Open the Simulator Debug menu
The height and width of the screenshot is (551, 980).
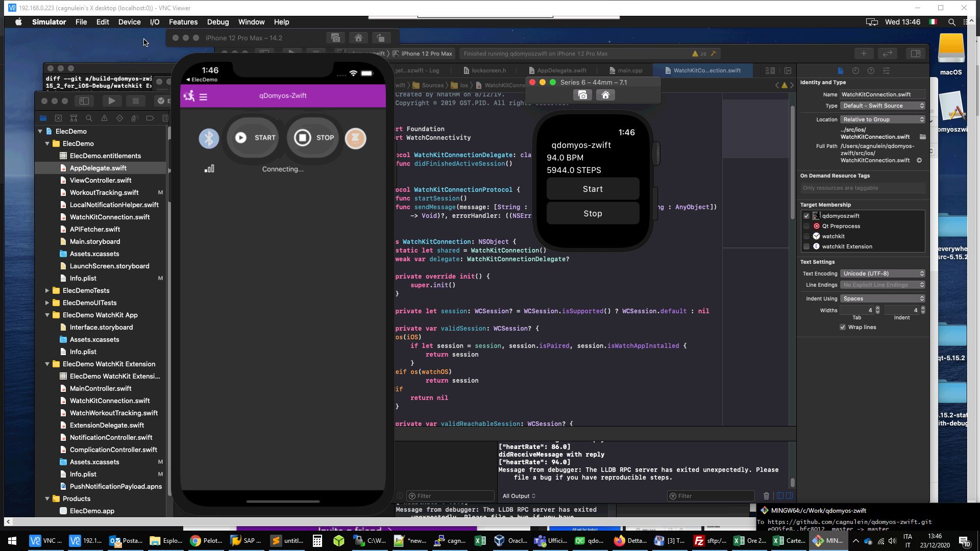218,22
